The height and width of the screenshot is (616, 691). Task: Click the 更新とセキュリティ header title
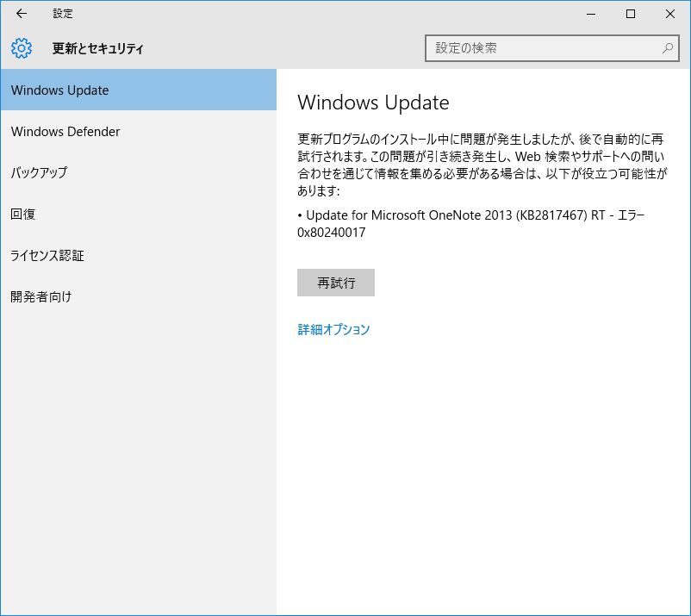[x=98, y=49]
